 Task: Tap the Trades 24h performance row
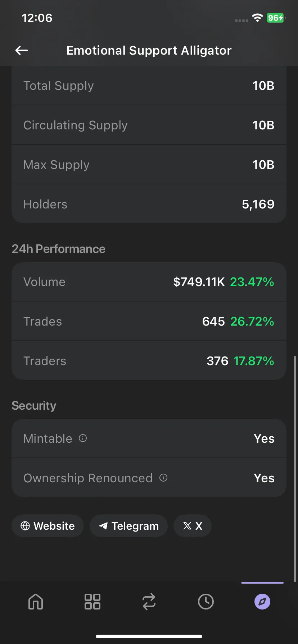pos(149,321)
